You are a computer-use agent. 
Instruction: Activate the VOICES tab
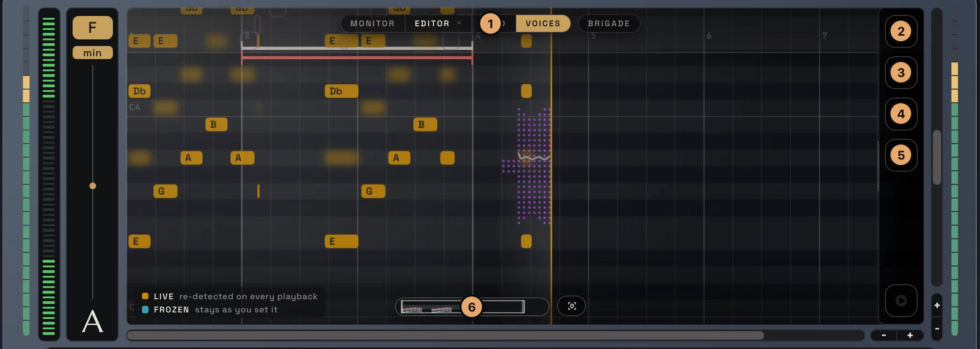click(x=543, y=23)
